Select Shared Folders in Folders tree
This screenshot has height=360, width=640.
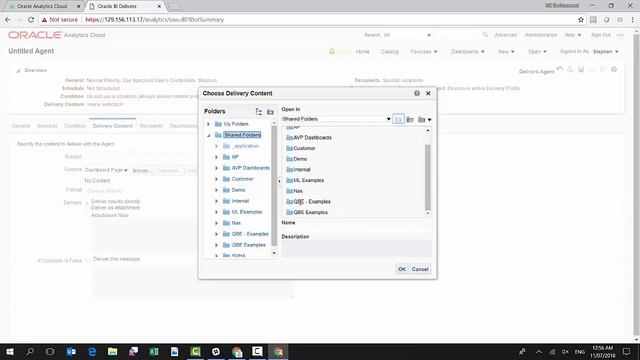(x=242, y=135)
